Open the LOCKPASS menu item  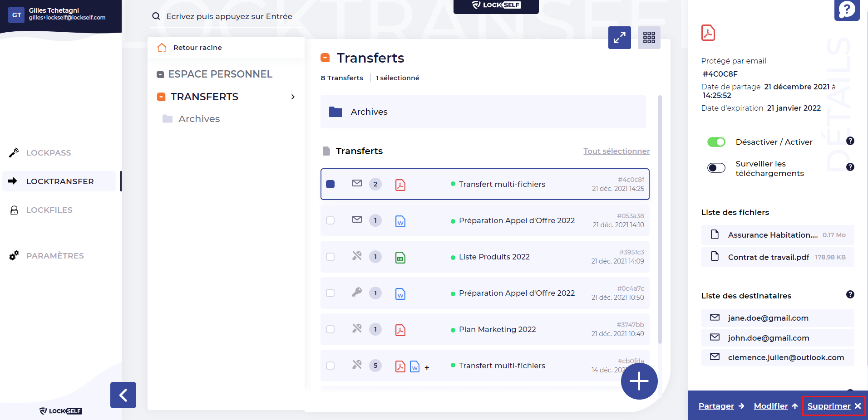click(x=49, y=153)
